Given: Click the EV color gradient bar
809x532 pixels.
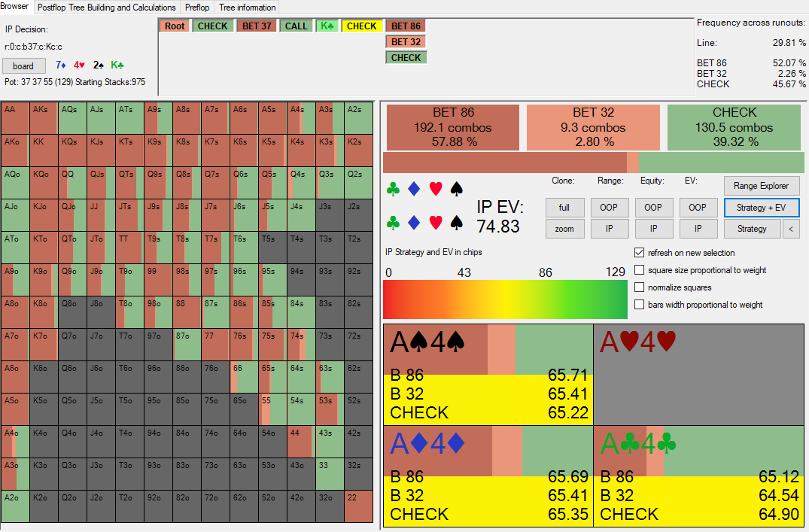Looking at the screenshot, I should click(505, 299).
